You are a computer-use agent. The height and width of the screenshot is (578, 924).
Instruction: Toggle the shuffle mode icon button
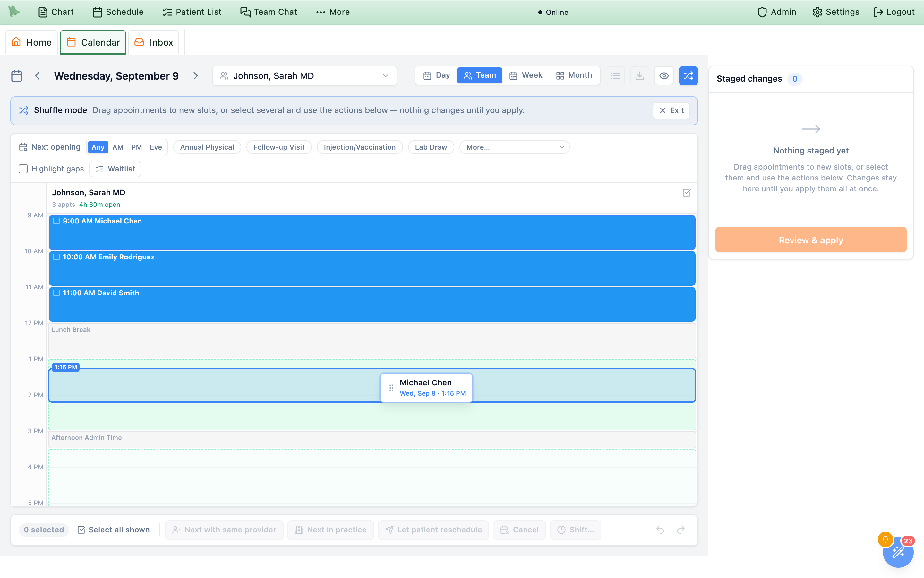pyautogui.click(x=689, y=76)
